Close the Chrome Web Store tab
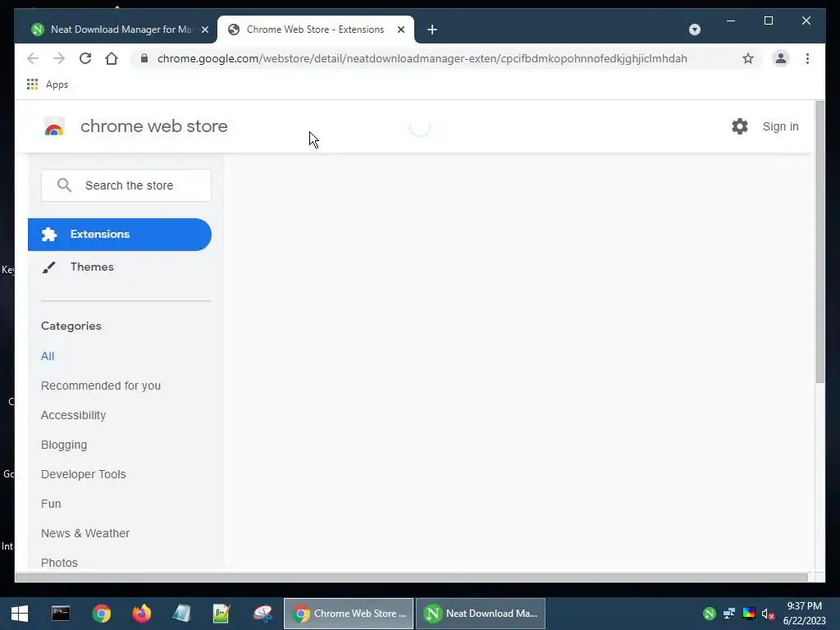This screenshot has height=630, width=840. 400,30
